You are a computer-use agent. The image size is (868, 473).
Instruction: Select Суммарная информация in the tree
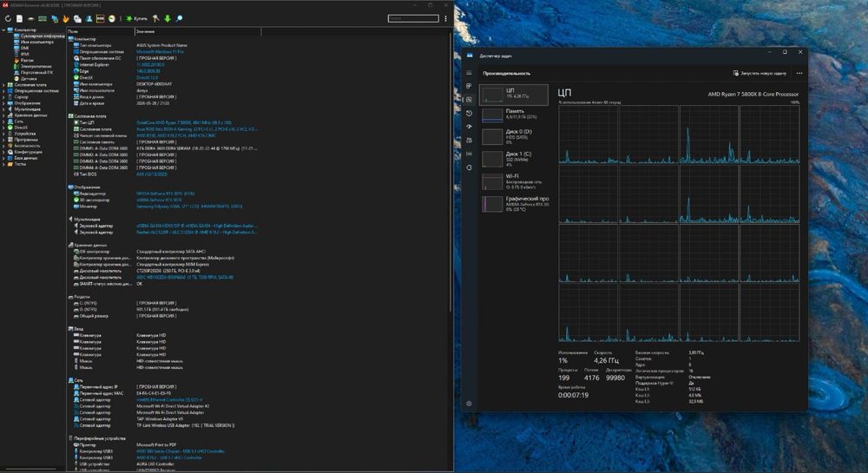tap(39, 36)
